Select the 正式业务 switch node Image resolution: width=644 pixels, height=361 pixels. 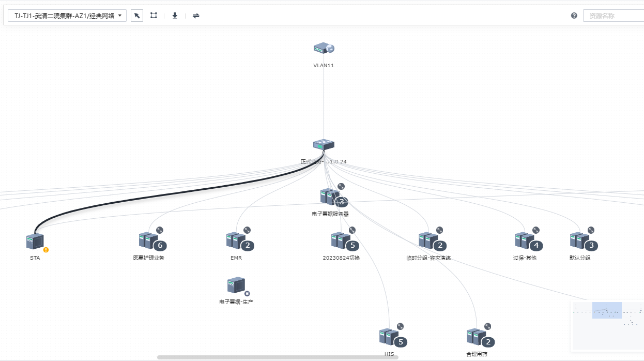[324, 145]
